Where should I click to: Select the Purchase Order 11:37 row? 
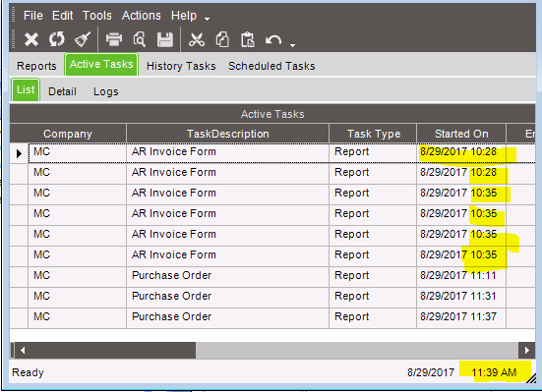[272, 316]
